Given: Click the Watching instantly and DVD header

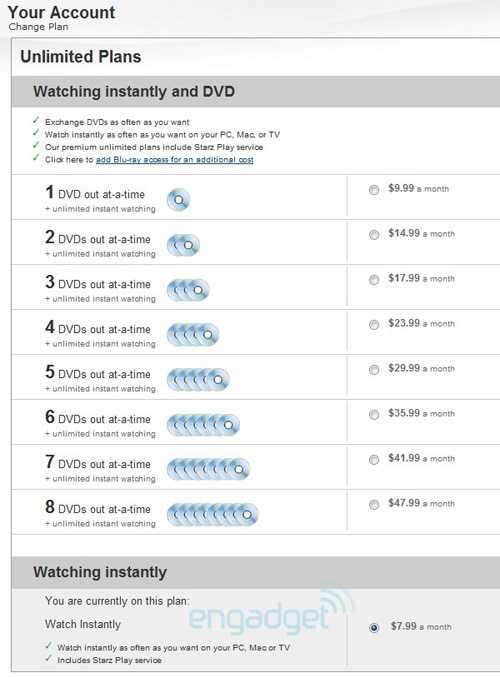Looking at the screenshot, I should [x=134, y=92].
